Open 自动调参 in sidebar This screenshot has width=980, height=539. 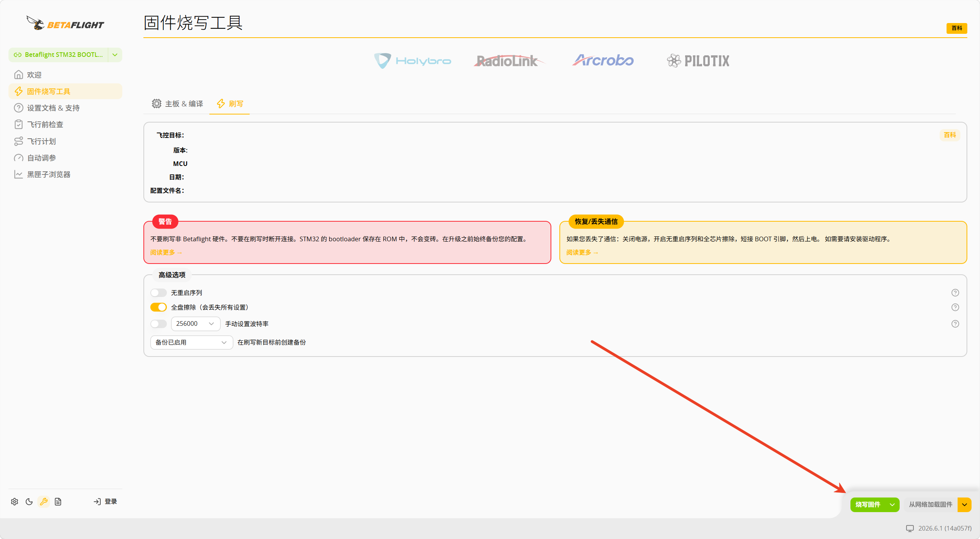click(x=65, y=158)
